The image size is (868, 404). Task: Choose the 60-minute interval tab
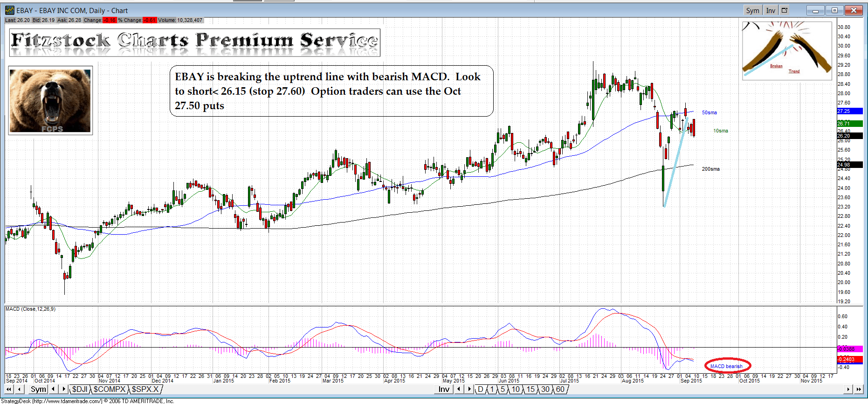[560, 390]
